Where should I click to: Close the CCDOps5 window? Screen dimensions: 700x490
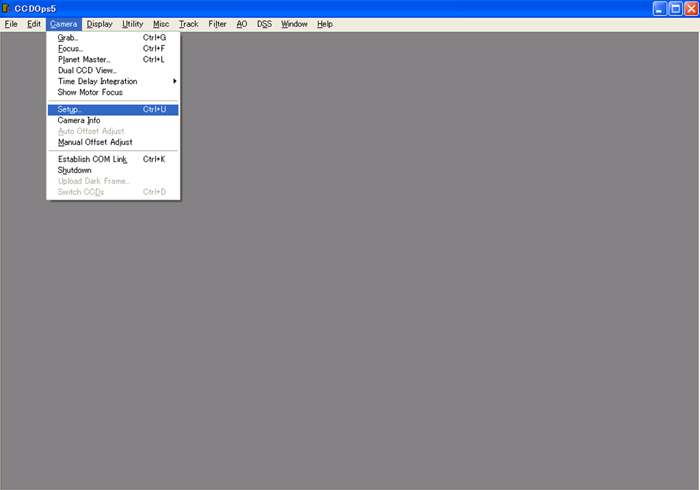click(x=692, y=8)
